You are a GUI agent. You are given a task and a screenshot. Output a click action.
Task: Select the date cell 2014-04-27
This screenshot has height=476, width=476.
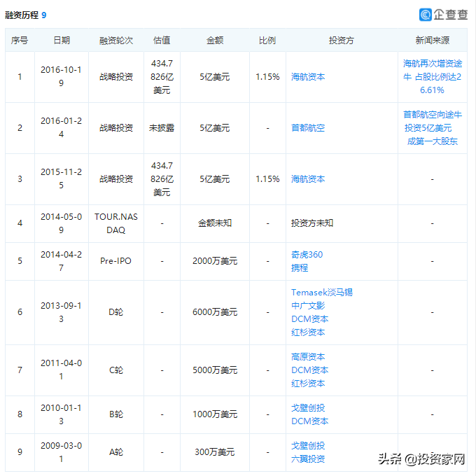[x=62, y=261]
